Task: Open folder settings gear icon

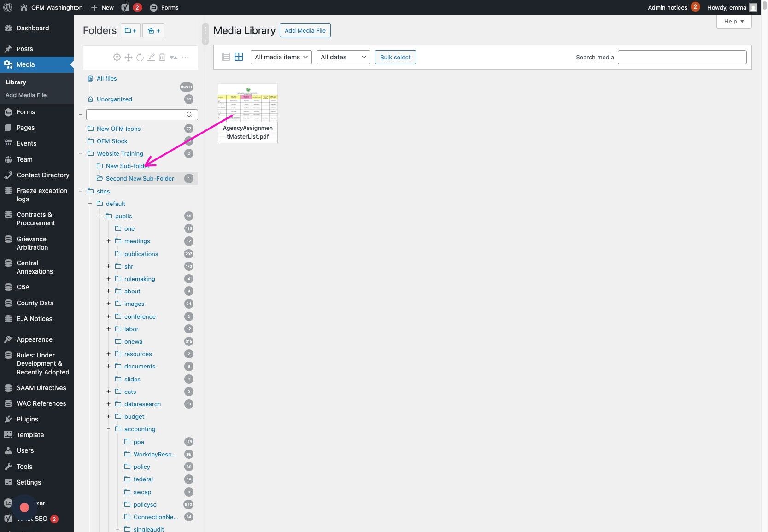Action: coord(117,58)
